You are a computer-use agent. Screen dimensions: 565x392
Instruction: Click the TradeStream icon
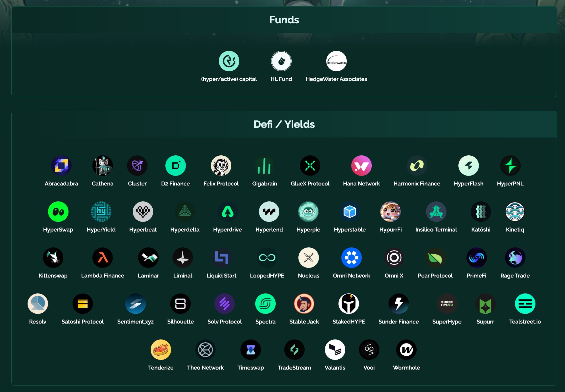point(294,350)
